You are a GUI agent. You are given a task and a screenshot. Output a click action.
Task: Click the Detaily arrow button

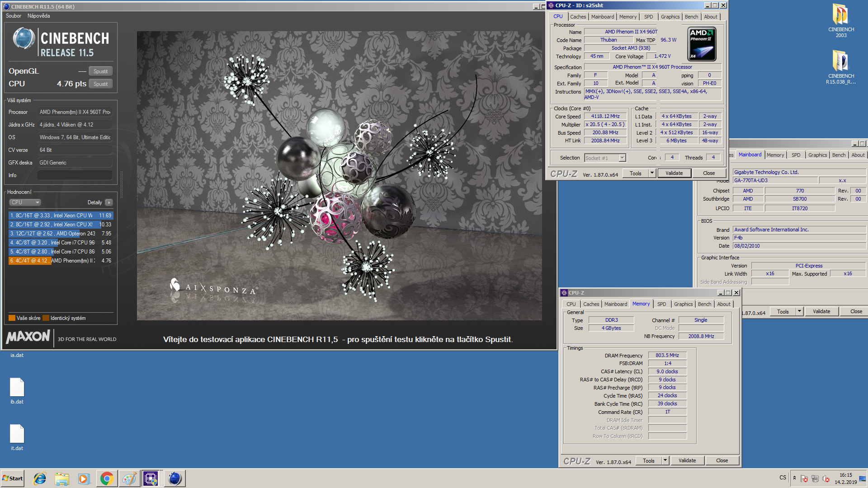point(108,202)
